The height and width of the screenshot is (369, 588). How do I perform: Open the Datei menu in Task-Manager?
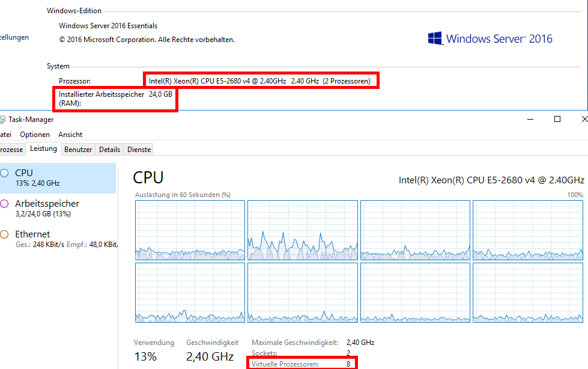6,135
